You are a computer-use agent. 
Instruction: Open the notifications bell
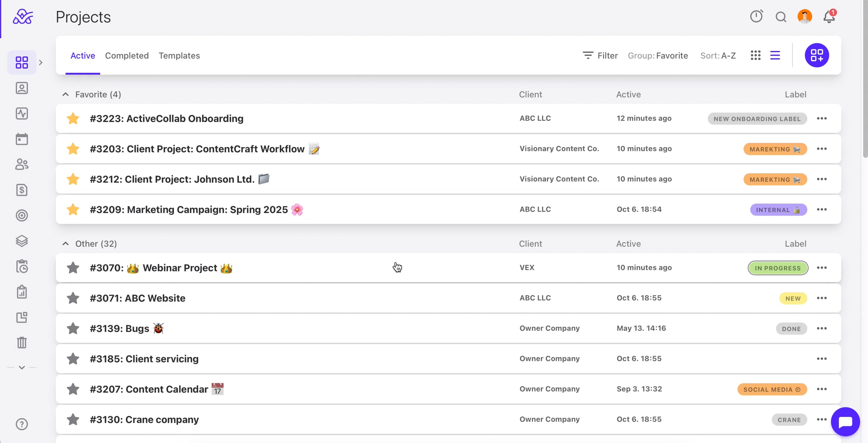tap(829, 17)
